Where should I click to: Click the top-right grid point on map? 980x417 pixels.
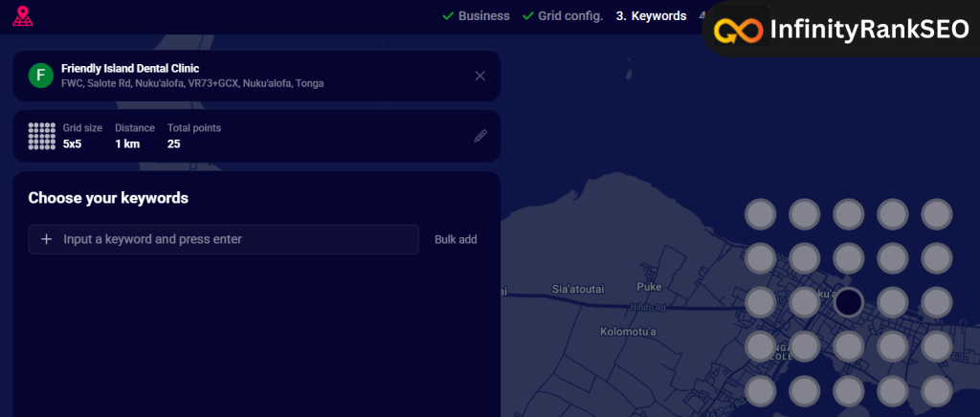[936, 214]
